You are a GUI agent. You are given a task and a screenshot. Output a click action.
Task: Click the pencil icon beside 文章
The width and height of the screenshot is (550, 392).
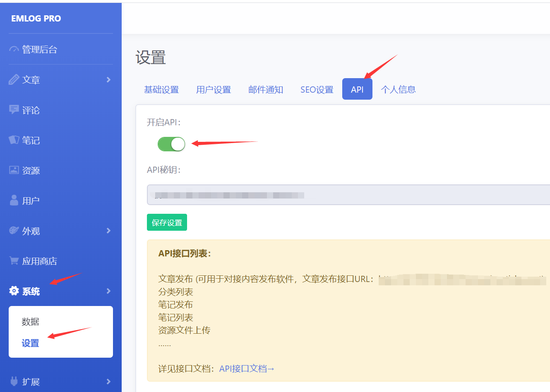14,79
